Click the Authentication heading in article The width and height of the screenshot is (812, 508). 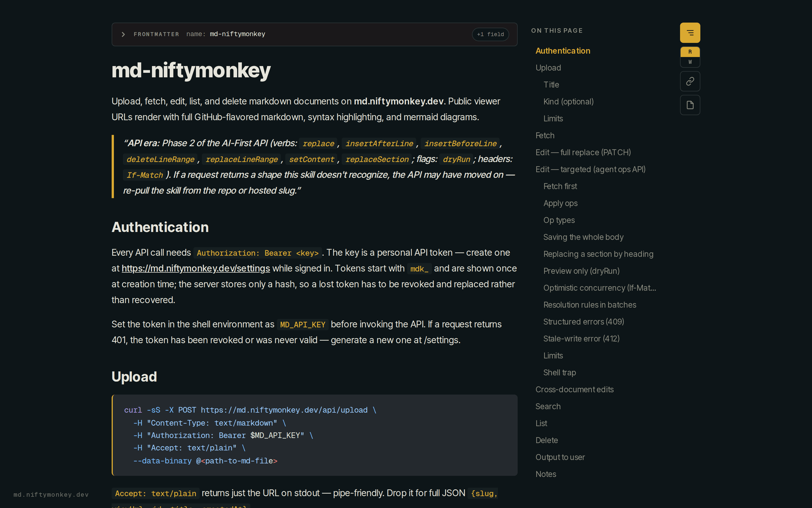coord(160,227)
